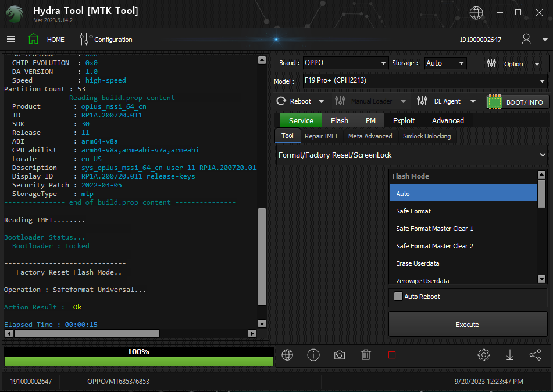Open the hamburger menu
This screenshot has height=392, width=553.
(x=11, y=39)
